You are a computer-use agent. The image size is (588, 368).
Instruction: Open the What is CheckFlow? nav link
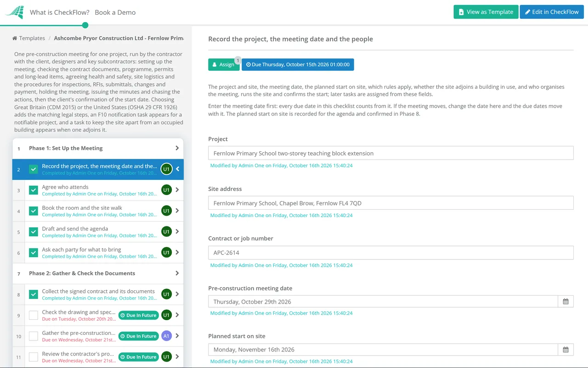[60, 12]
